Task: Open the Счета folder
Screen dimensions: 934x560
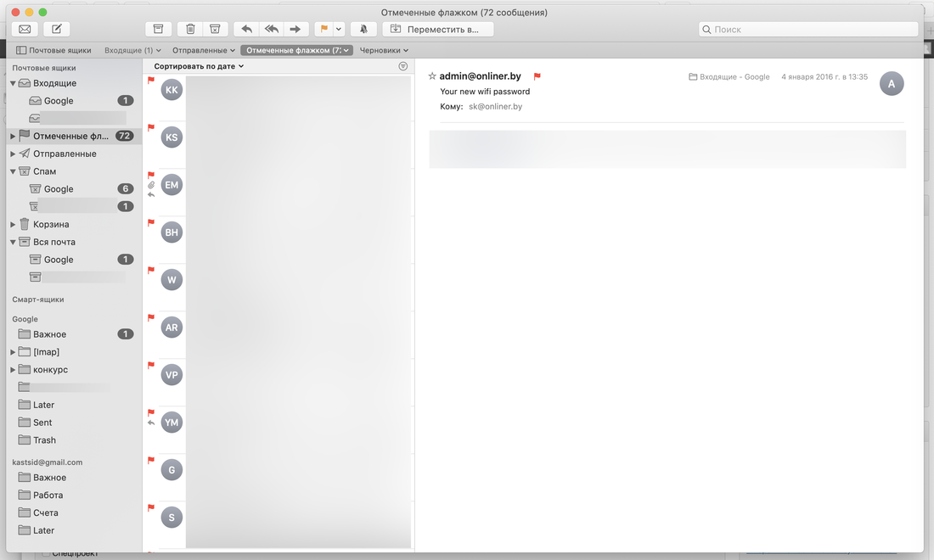Action: (x=74, y=513)
